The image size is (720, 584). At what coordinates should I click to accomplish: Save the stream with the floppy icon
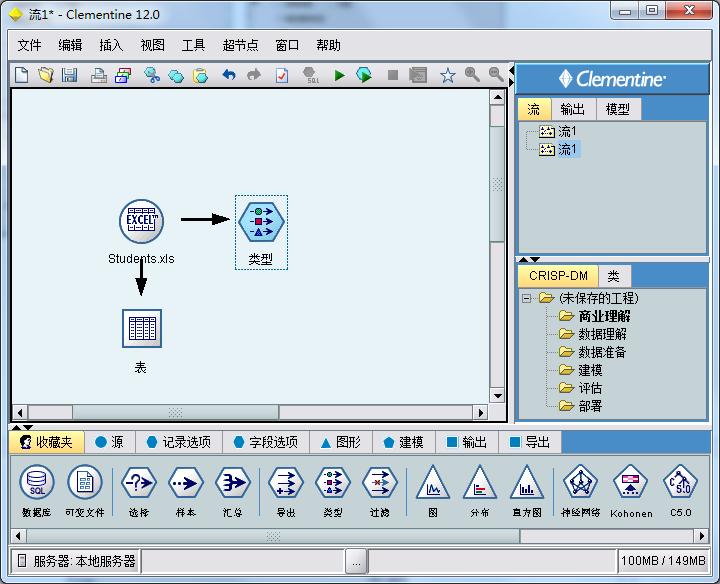coord(69,75)
